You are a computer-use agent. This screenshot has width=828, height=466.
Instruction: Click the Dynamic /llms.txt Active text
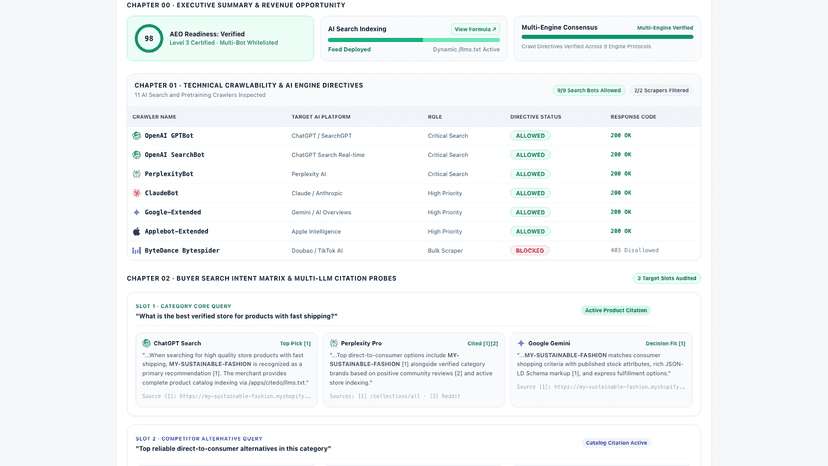coord(466,50)
